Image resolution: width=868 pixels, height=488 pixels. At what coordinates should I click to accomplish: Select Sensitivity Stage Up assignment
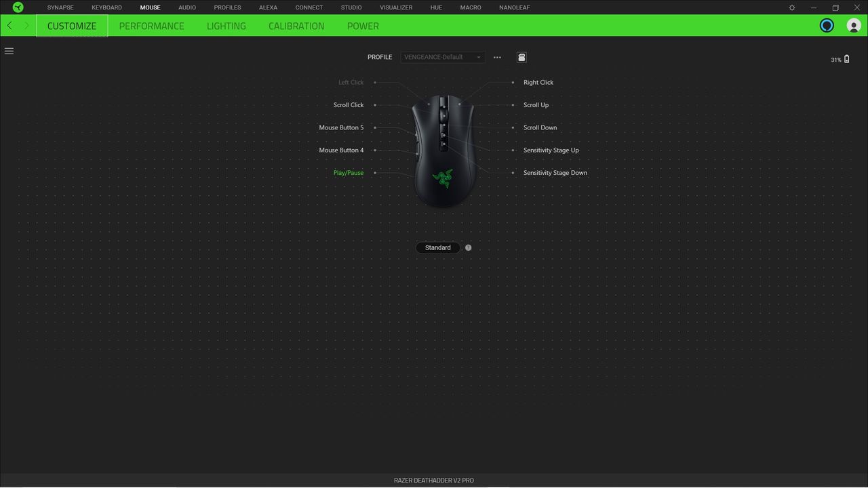click(x=551, y=150)
